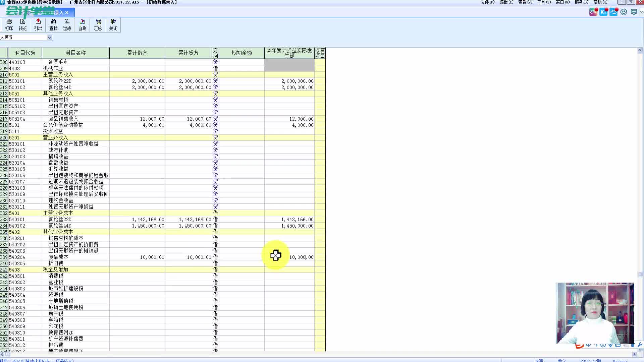Click the 累计贷方 column header
Image resolution: width=644 pixels, height=362 pixels.
[x=189, y=53]
